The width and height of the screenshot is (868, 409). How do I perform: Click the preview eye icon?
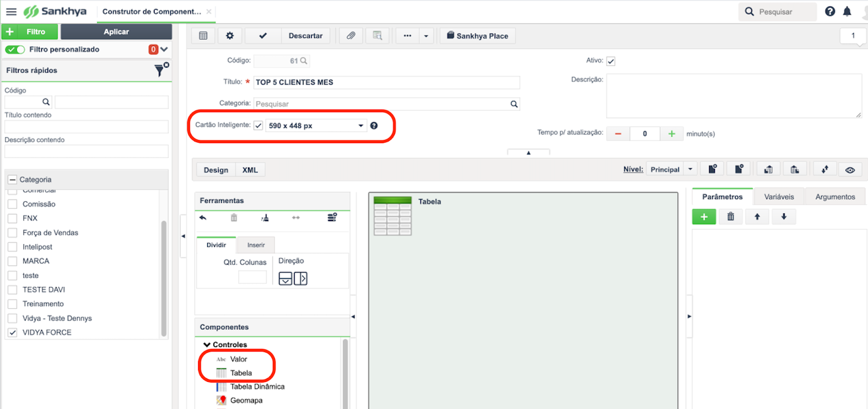pyautogui.click(x=850, y=170)
